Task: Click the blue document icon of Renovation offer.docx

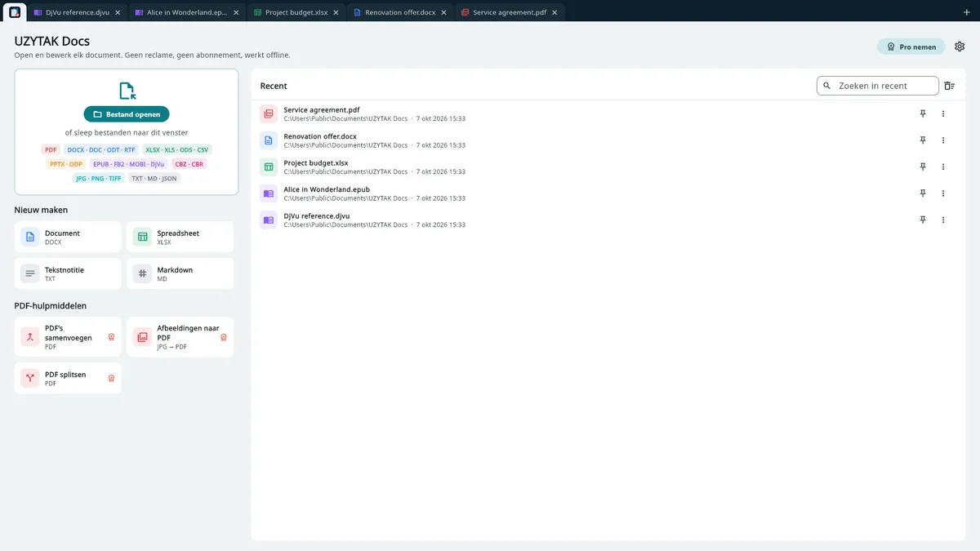Action: click(x=268, y=140)
